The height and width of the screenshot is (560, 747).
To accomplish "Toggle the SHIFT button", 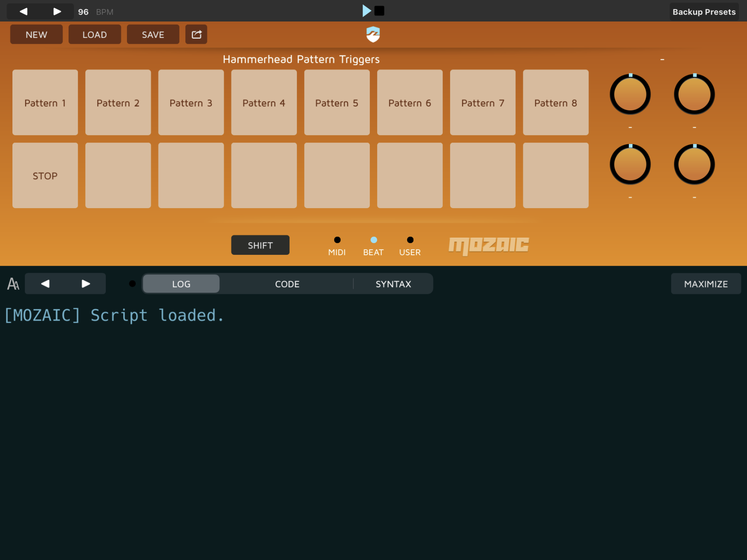I will click(x=260, y=245).
